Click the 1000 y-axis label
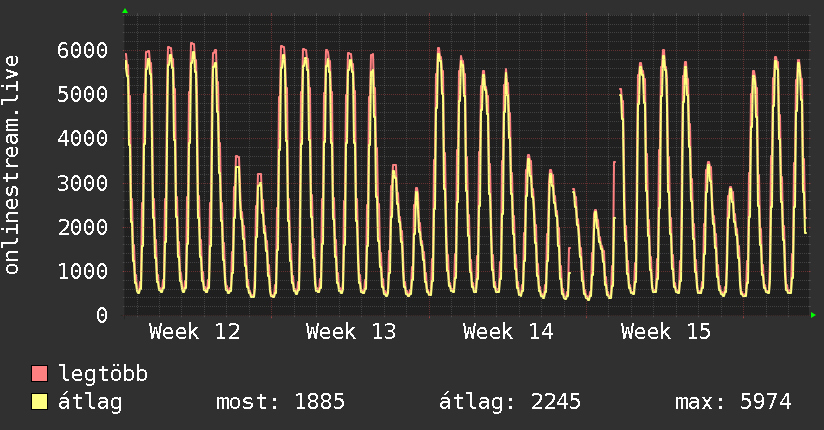 83,272
